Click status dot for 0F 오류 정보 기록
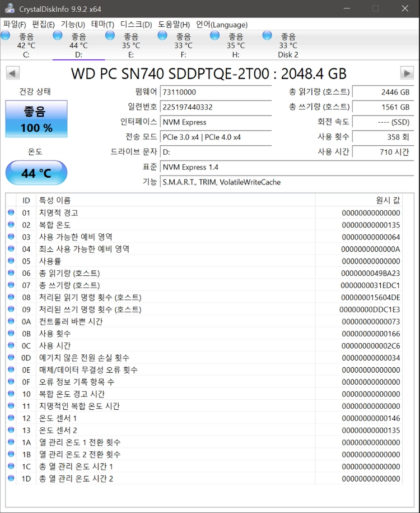 tap(11, 381)
